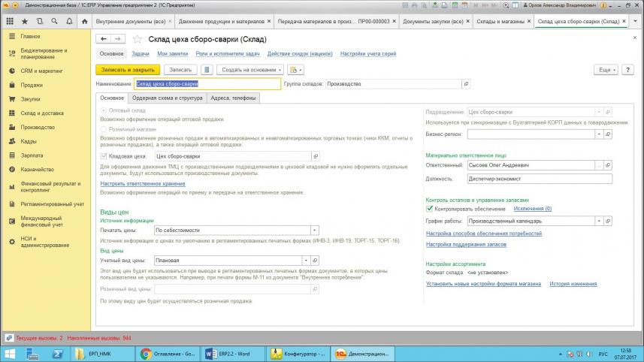Viewport: 644px width, 362px height.
Task: Select the Оптовый склад radio button
Action: 104,110
